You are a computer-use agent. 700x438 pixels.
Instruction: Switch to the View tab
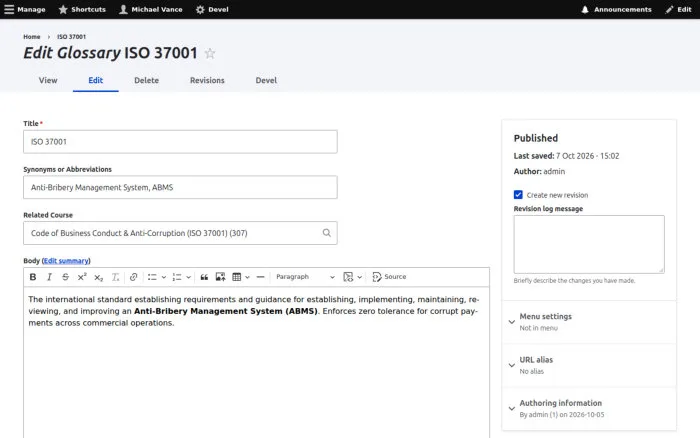pos(48,80)
